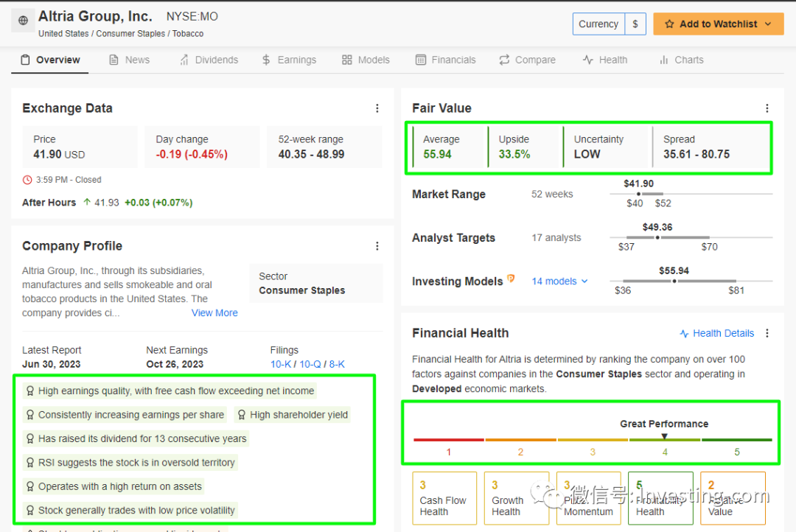Click the Great Performance score pointer
This screenshot has width=796, height=532.
(664, 436)
